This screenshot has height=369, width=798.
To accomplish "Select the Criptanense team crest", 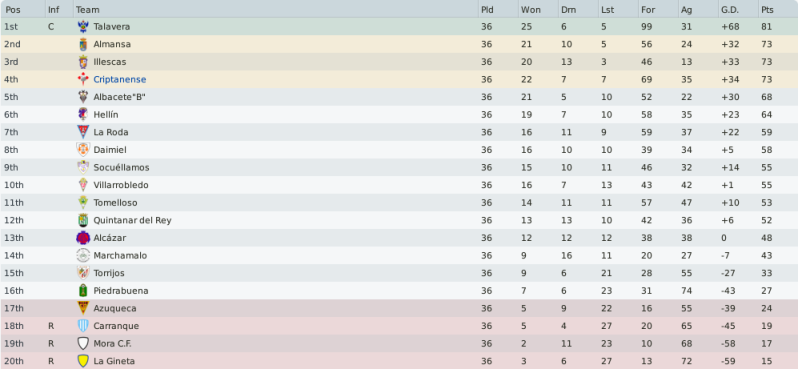I will [x=83, y=79].
